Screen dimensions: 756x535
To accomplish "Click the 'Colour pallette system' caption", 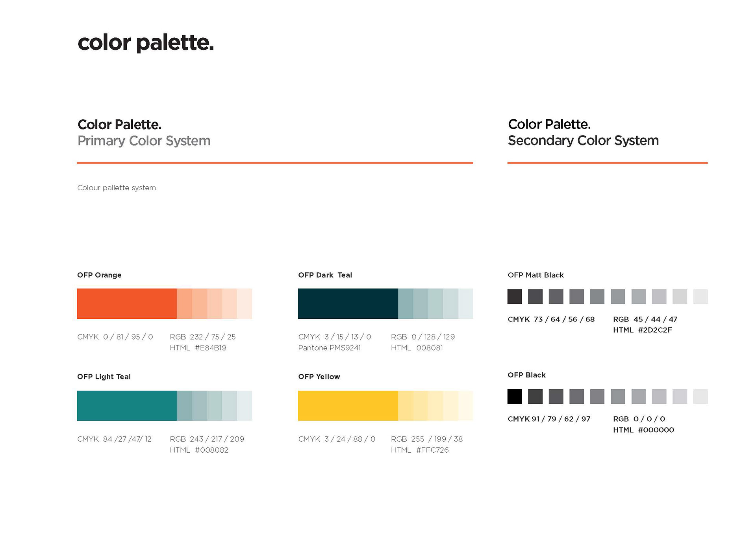I will click(x=117, y=188).
